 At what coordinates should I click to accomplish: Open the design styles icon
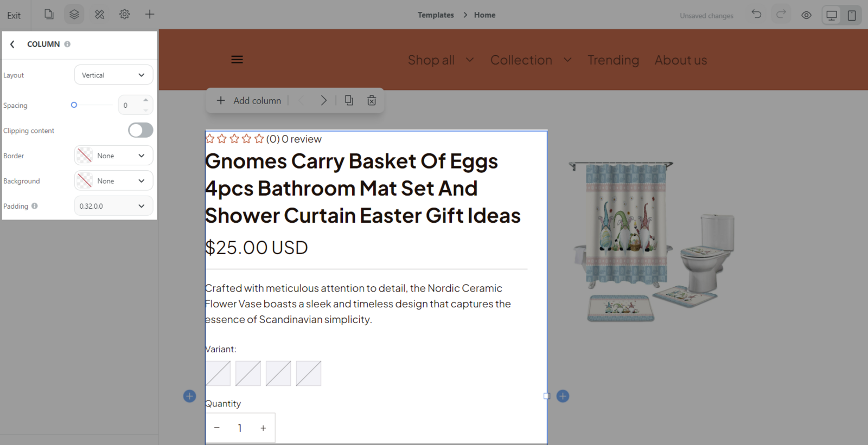pos(99,14)
